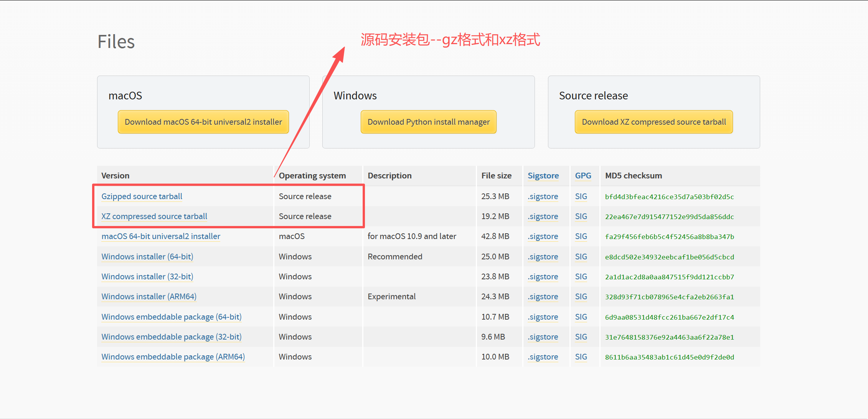
Task: Open .sigstore link for XZ compressed tarball row
Action: 543,216
